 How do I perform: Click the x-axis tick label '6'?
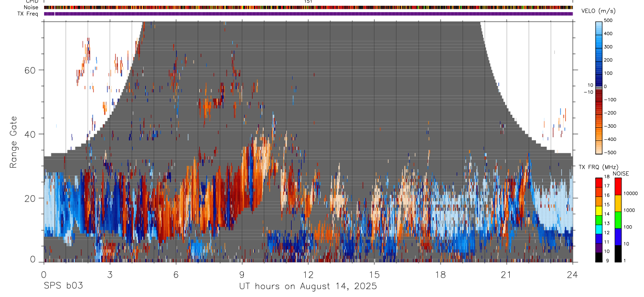click(x=176, y=274)
